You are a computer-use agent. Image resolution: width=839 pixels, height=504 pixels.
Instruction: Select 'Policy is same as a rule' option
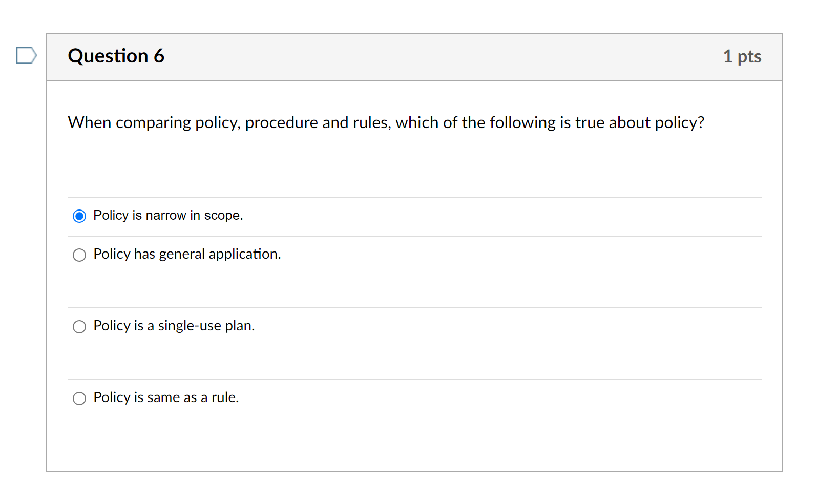[79, 398]
